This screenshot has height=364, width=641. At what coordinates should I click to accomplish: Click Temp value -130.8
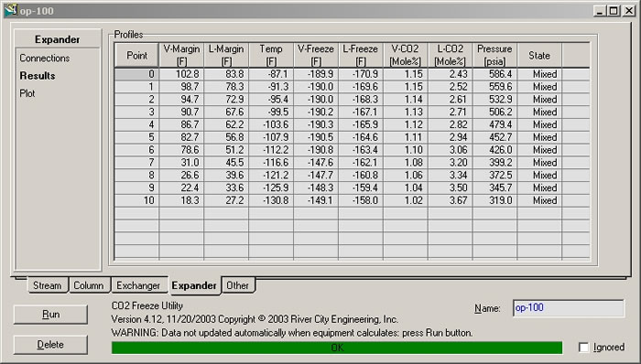click(271, 200)
